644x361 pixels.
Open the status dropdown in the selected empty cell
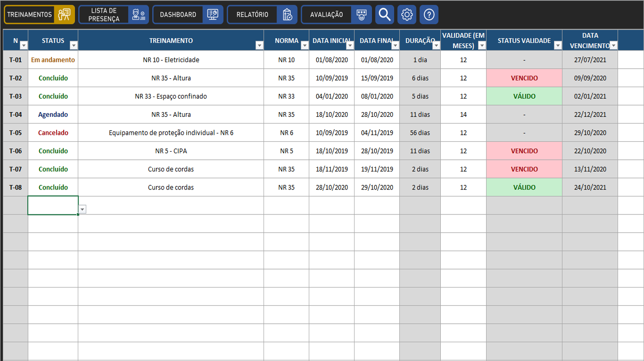click(x=83, y=209)
